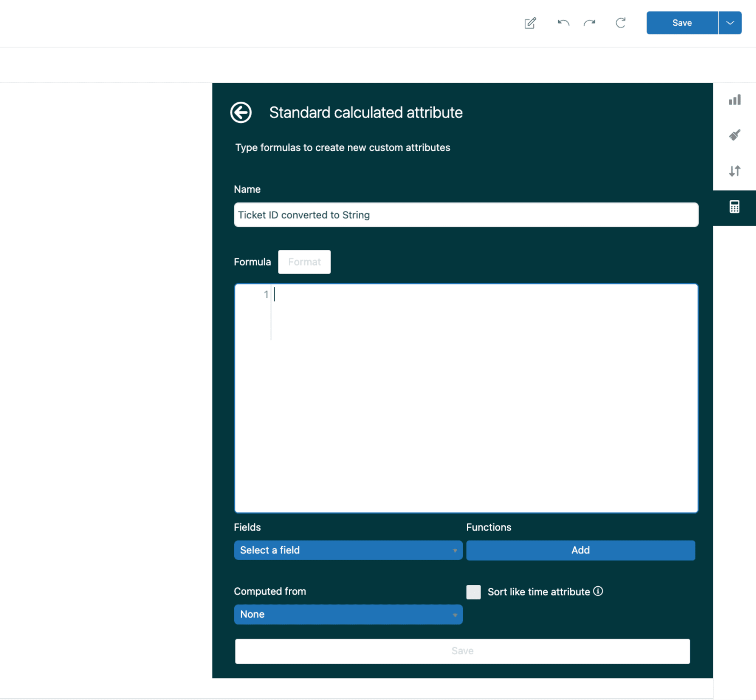Click the Format tab next to Formula
This screenshot has height=700, width=756.
(304, 262)
